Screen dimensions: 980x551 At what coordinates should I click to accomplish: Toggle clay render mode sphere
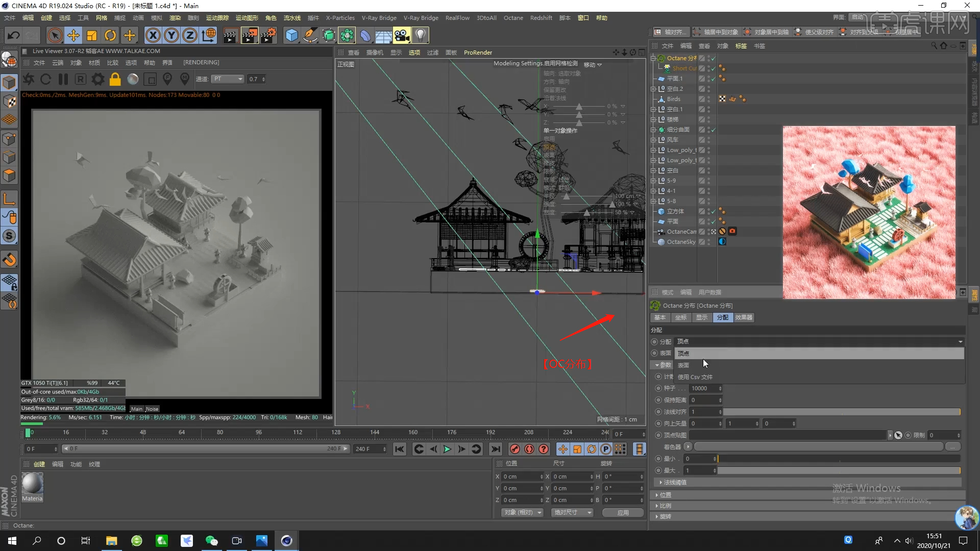pos(133,79)
